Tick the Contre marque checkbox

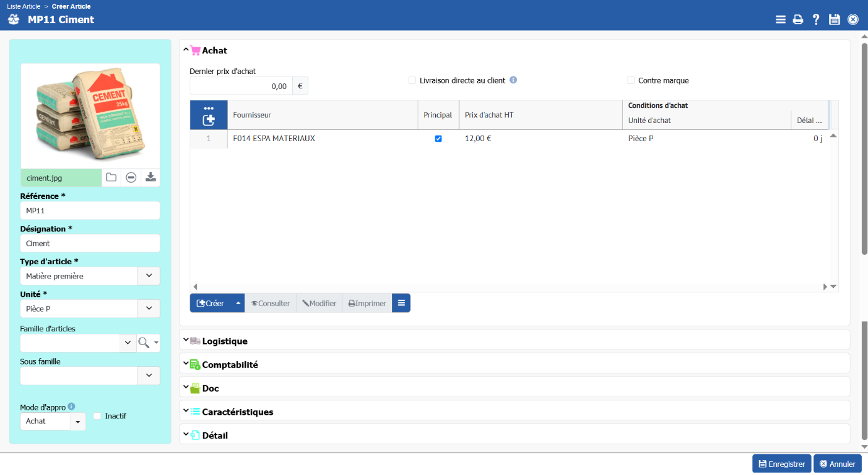click(x=631, y=80)
